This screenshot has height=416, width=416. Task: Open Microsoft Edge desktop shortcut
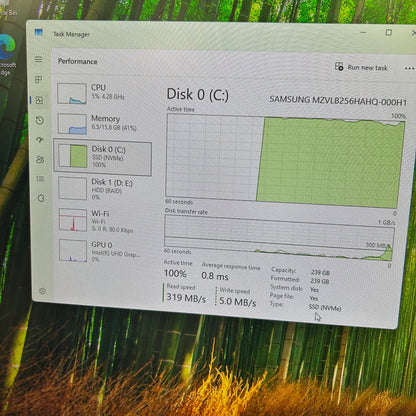click(7, 55)
